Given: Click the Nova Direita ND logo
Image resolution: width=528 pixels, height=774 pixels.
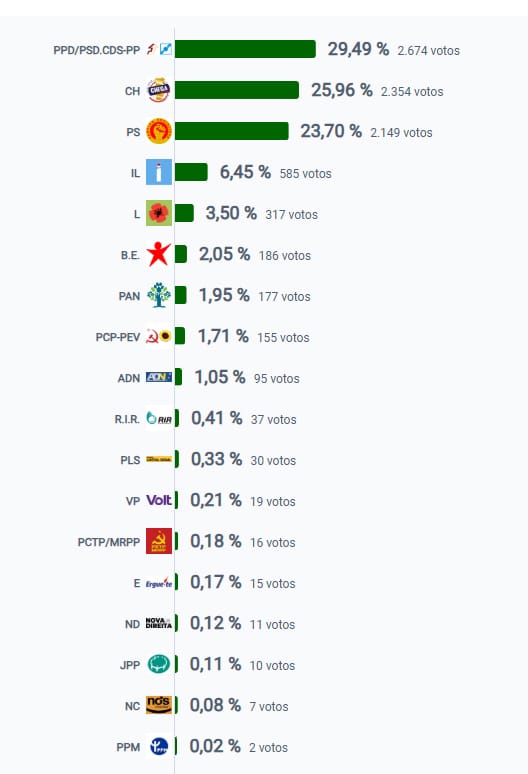Looking at the screenshot, I should pyautogui.click(x=159, y=623).
